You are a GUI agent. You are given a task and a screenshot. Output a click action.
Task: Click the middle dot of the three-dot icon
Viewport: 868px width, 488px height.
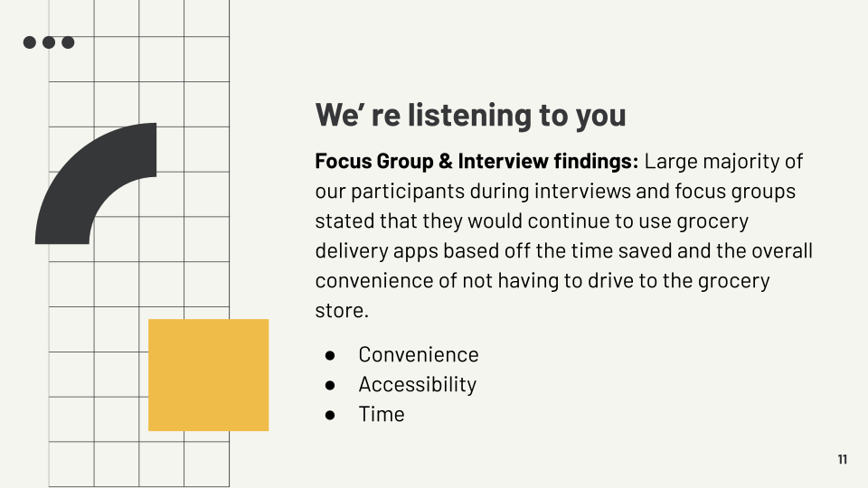[49, 42]
